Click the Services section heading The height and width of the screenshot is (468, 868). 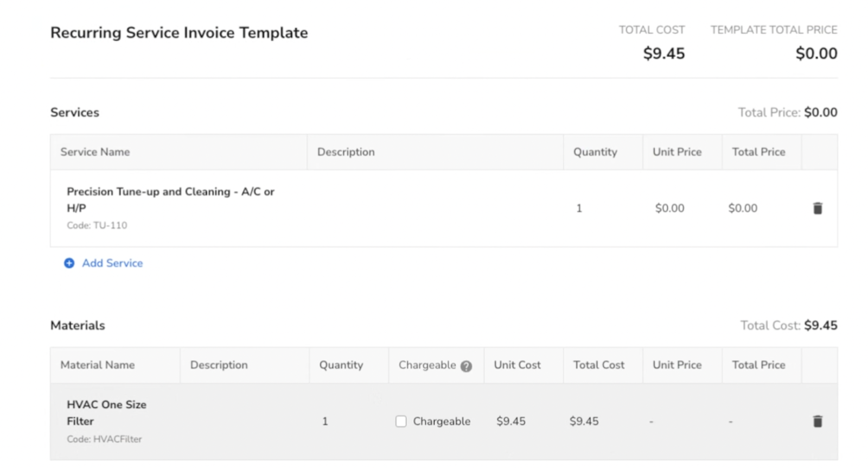[75, 112]
